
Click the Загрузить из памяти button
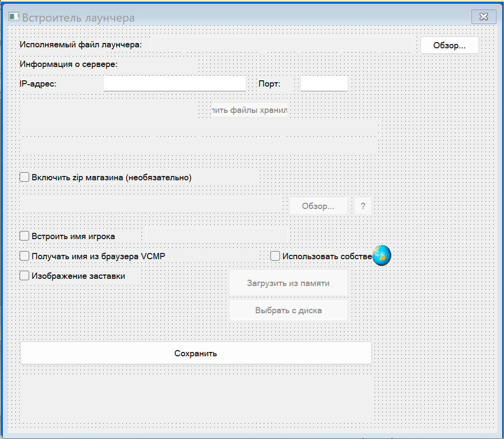coord(288,283)
